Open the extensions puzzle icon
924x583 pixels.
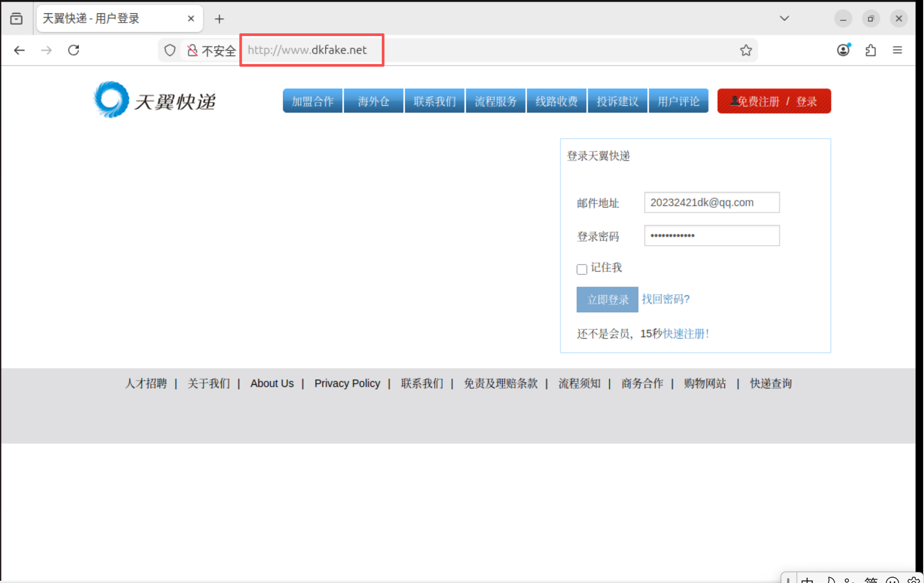871,50
